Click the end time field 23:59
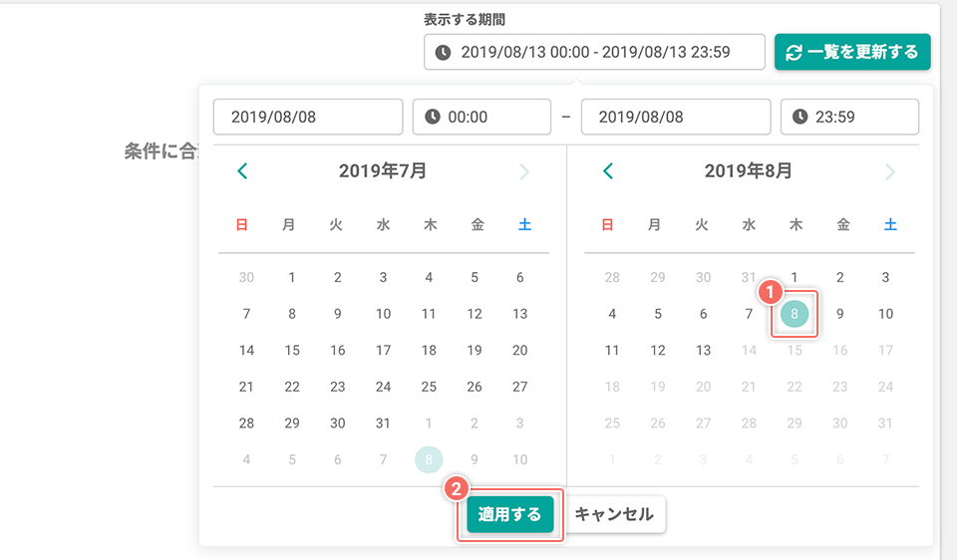Image resolution: width=957 pixels, height=560 pixels. coord(849,117)
